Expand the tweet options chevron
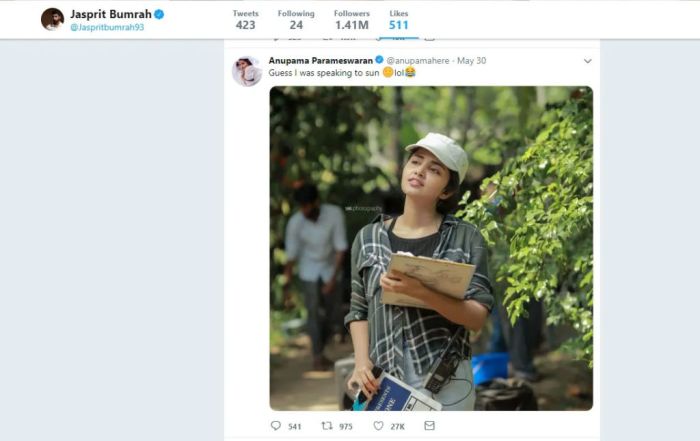700x441 pixels. 588,61
